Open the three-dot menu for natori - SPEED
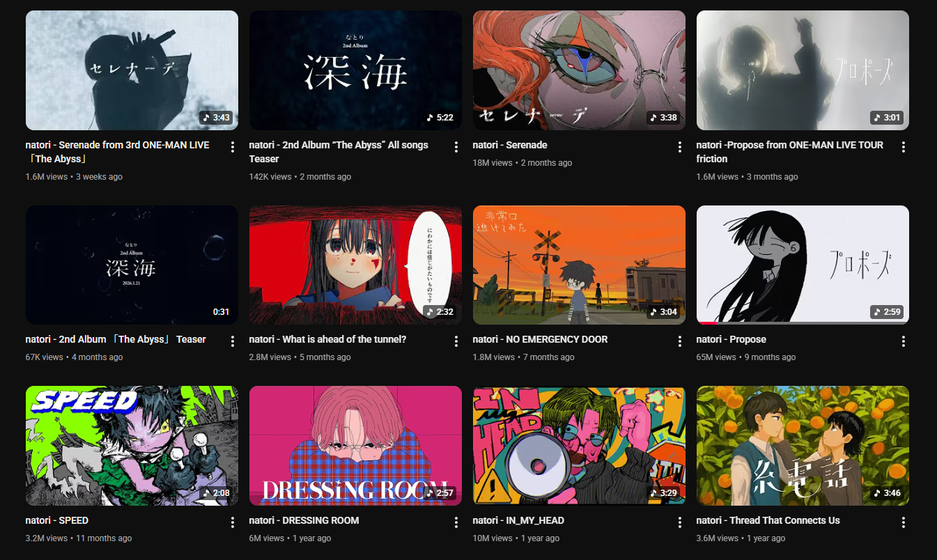937x560 pixels. (232, 522)
